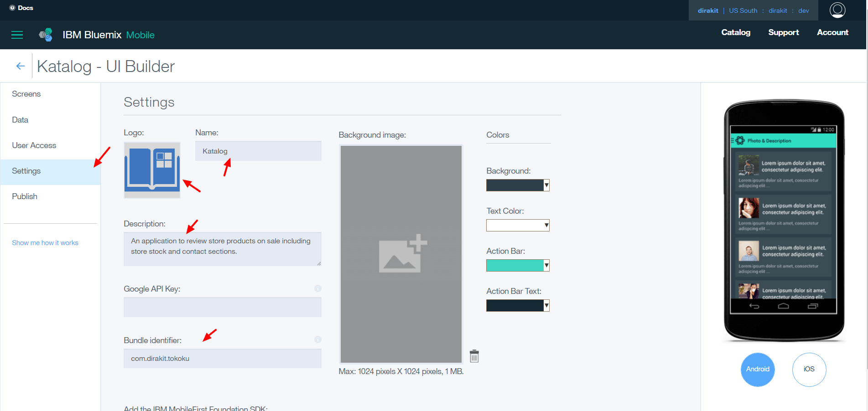The width and height of the screenshot is (868, 411).
Task: Switch preview to iOS
Action: coord(809,369)
